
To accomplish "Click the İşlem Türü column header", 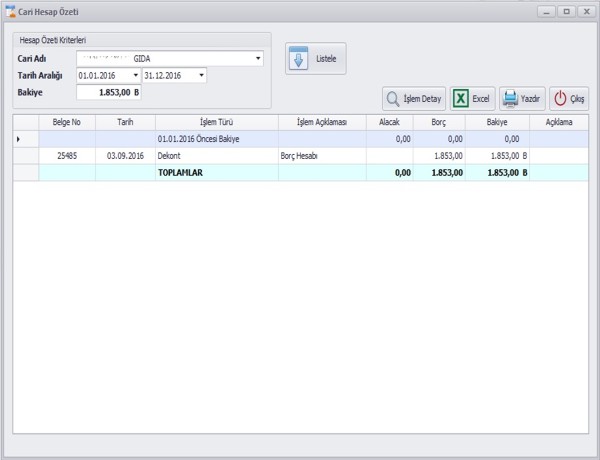I will click(217, 122).
